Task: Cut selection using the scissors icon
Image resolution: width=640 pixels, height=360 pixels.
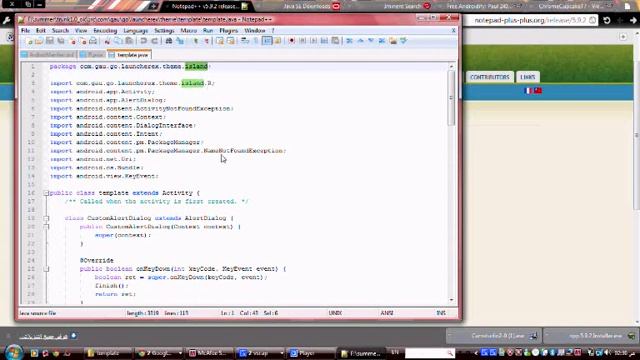Action: point(107,41)
